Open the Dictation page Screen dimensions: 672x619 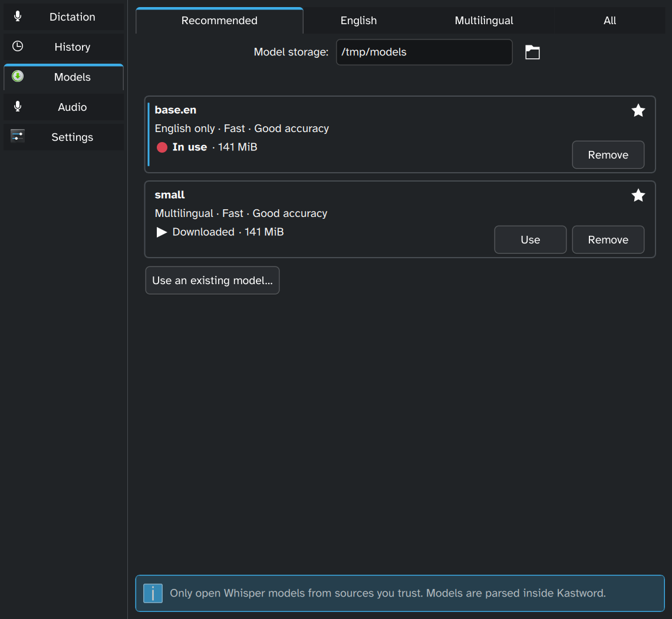click(x=64, y=17)
